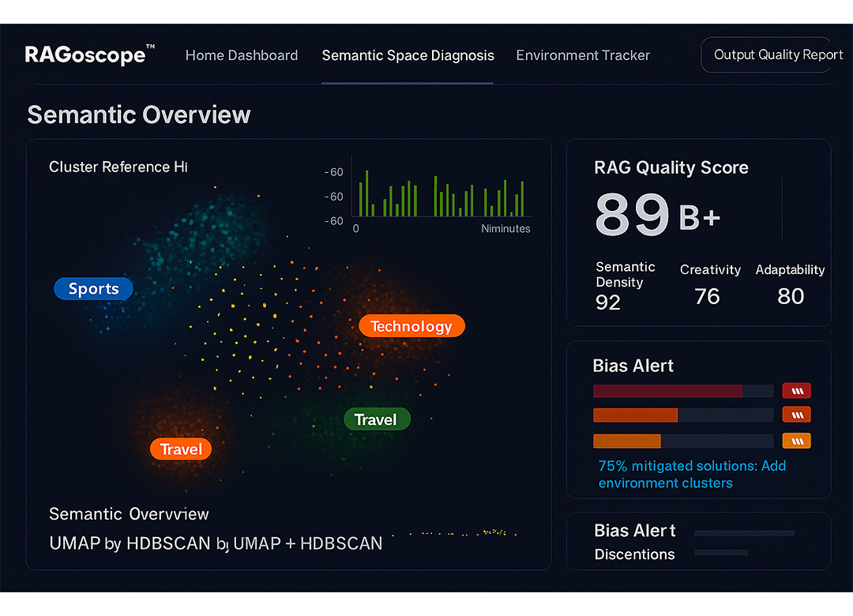Click the 89 RAG Quality Score value
This screenshot has width=853, height=616.
pyautogui.click(x=632, y=215)
